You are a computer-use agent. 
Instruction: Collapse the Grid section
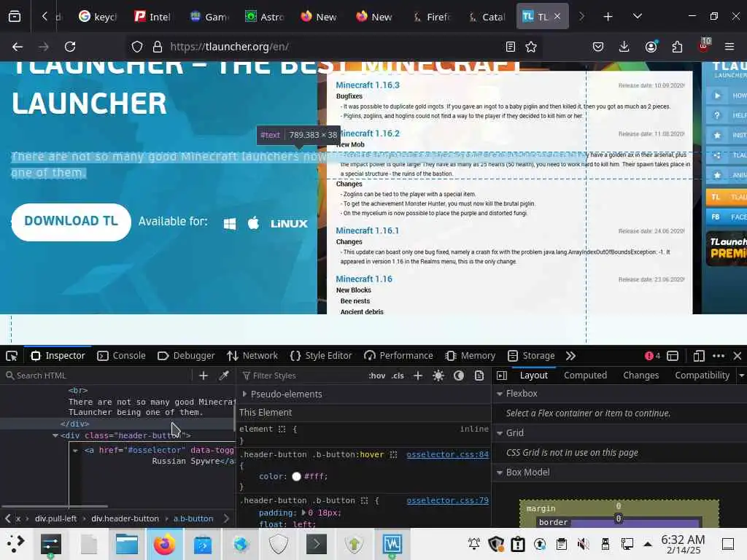click(x=500, y=433)
